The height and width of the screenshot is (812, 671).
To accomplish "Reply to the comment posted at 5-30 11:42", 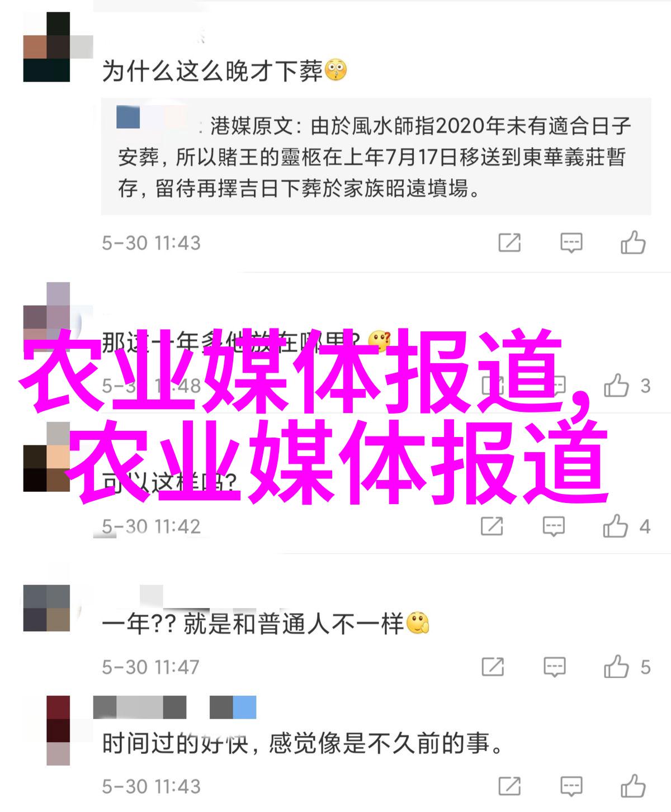I will (x=554, y=526).
